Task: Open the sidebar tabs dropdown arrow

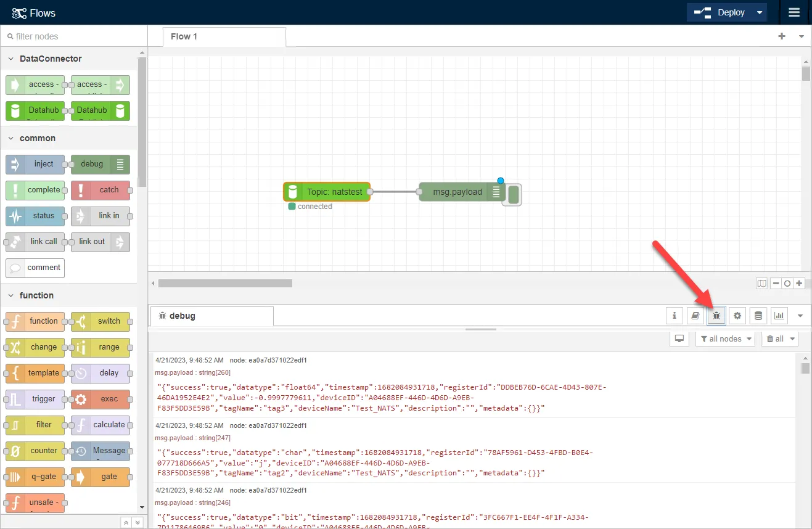Action: (x=800, y=316)
